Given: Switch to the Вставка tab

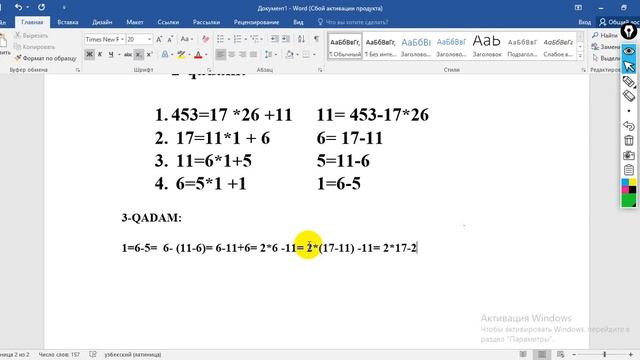Looking at the screenshot, I should (x=68, y=22).
